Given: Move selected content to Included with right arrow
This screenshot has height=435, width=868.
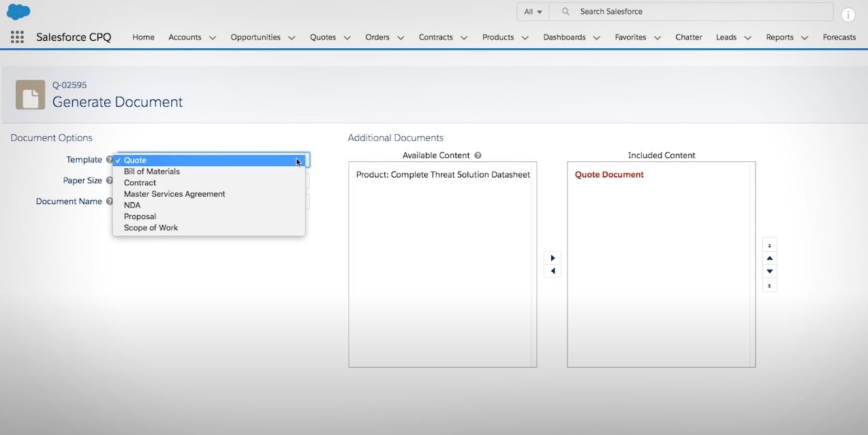Looking at the screenshot, I should [553, 259].
